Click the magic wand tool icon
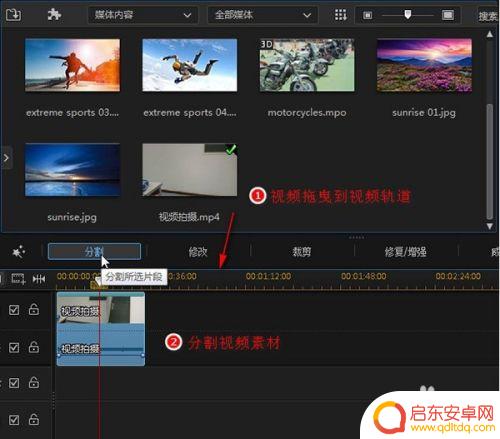This screenshot has width=500, height=439. tap(18, 252)
